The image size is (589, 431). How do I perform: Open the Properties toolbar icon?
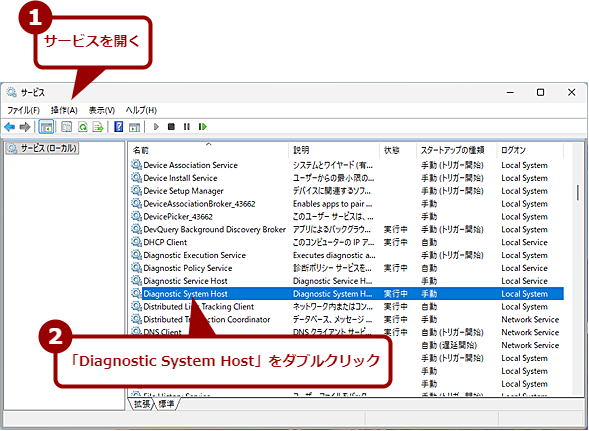pyautogui.click(x=66, y=127)
